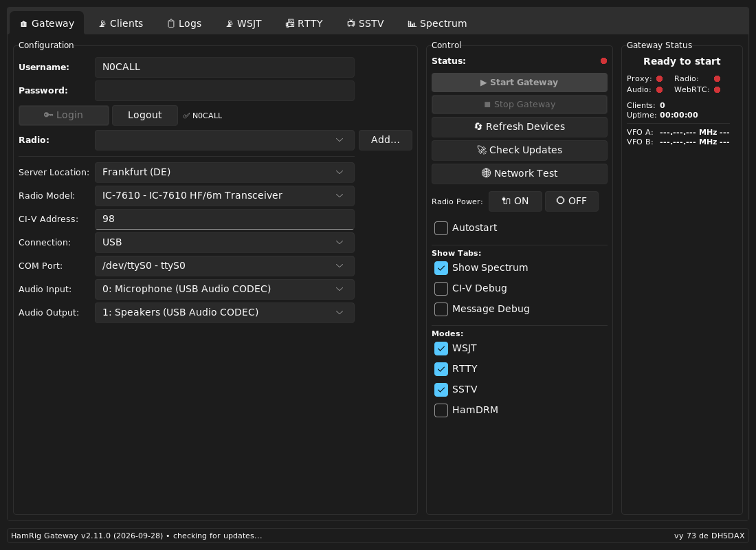Click the CI-V Address field showing 98
This screenshot has width=756, height=550.
225,219
